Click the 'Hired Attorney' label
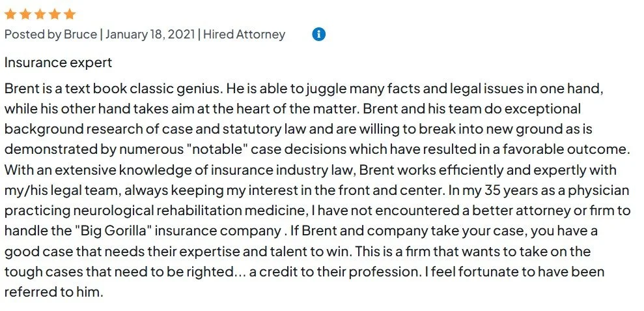The height and width of the screenshot is (311, 644). pyautogui.click(x=244, y=34)
